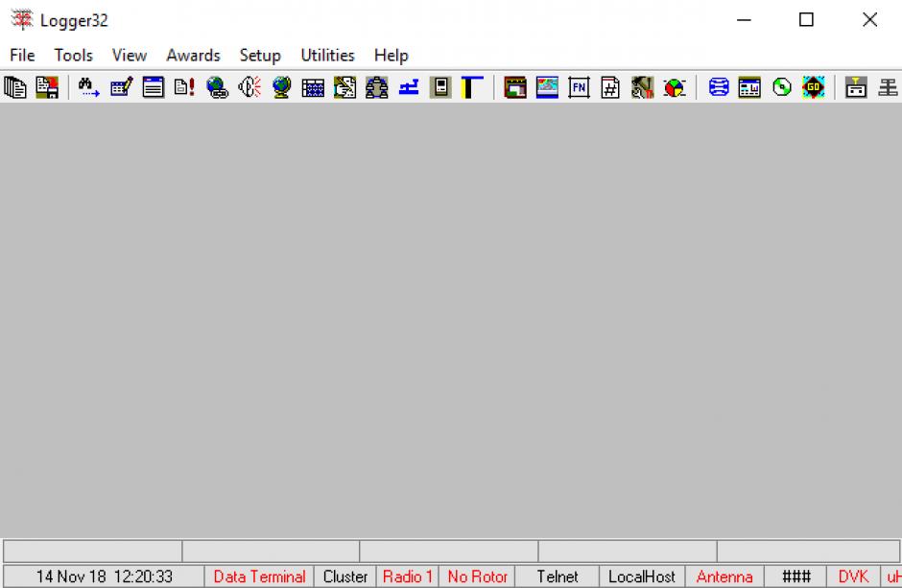Click the ### status bar panel
The image size is (902, 588).
(x=796, y=576)
